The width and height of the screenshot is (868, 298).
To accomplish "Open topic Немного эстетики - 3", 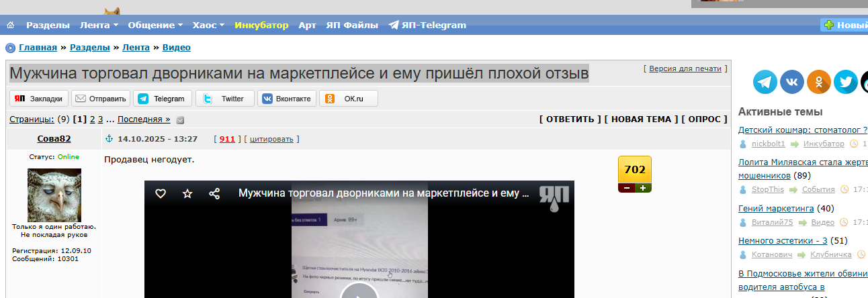I will pos(783,240).
